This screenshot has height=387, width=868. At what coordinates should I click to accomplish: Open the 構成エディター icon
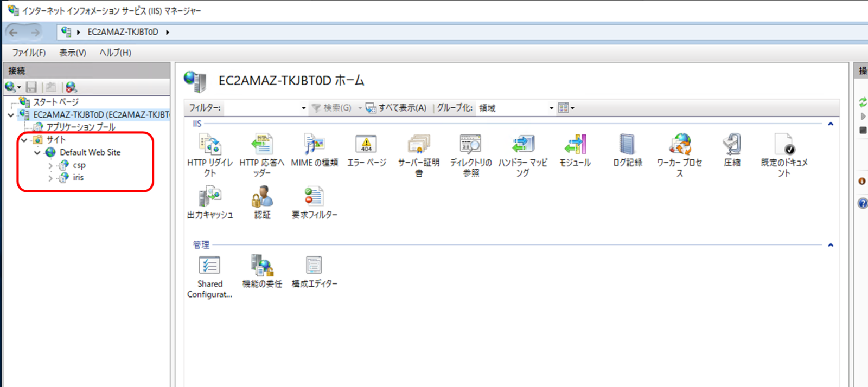(x=314, y=266)
